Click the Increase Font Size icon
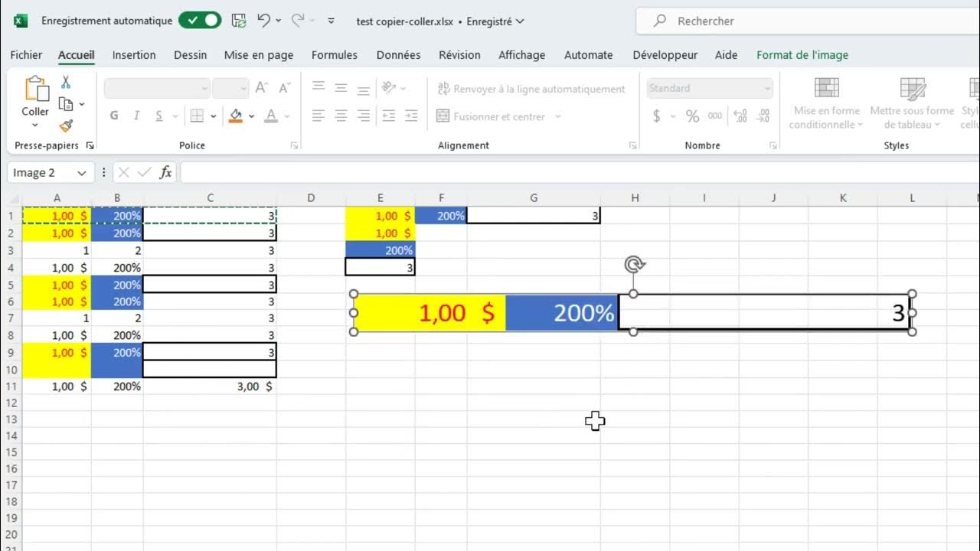The height and width of the screenshot is (551, 980). [261, 88]
